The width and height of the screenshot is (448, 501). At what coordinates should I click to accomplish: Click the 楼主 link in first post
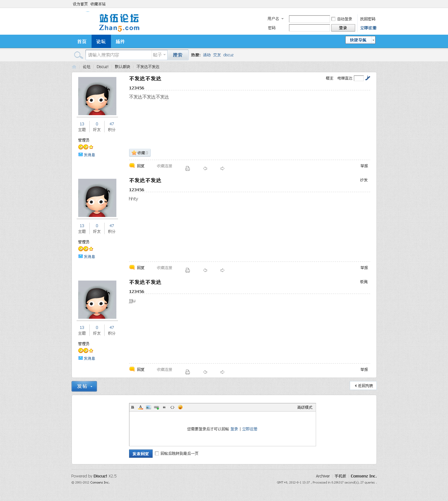[x=329, y=78]
